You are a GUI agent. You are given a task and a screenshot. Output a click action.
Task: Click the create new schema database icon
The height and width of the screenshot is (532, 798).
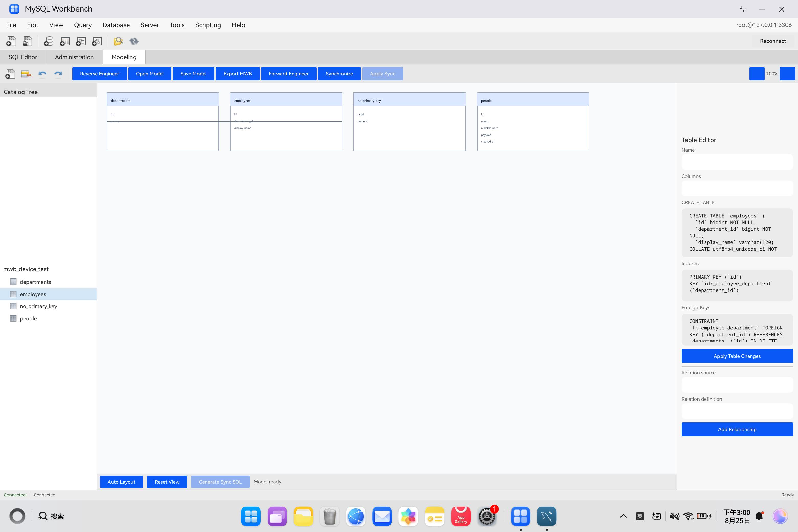tap(49, 41)
